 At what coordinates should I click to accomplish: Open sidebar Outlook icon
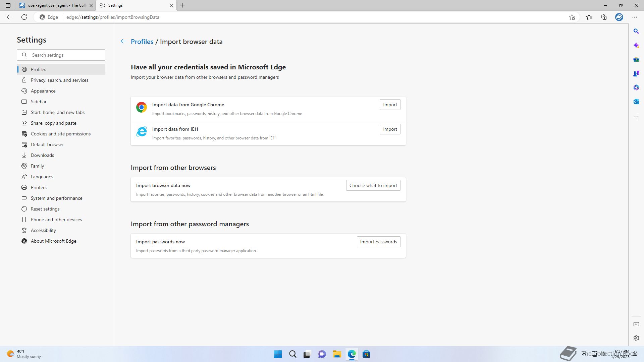tap(636, 102)
